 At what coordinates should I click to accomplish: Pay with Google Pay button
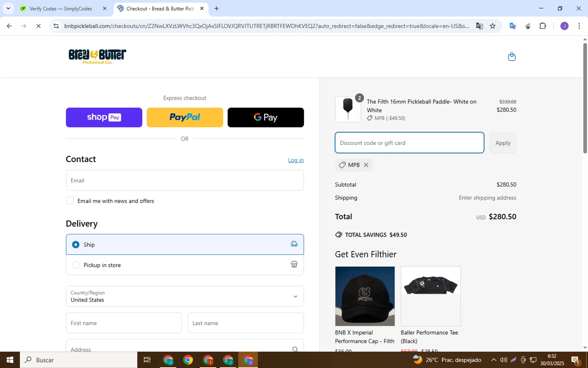point(266,117)
